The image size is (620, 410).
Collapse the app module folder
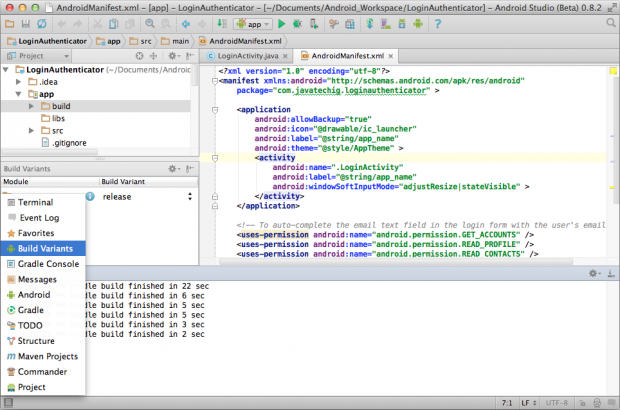[18, 94]
